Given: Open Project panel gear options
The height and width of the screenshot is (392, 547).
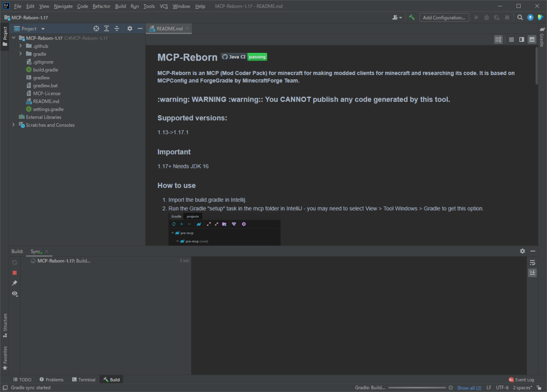Looking at the screenshot, I should (x=129, y=28).
